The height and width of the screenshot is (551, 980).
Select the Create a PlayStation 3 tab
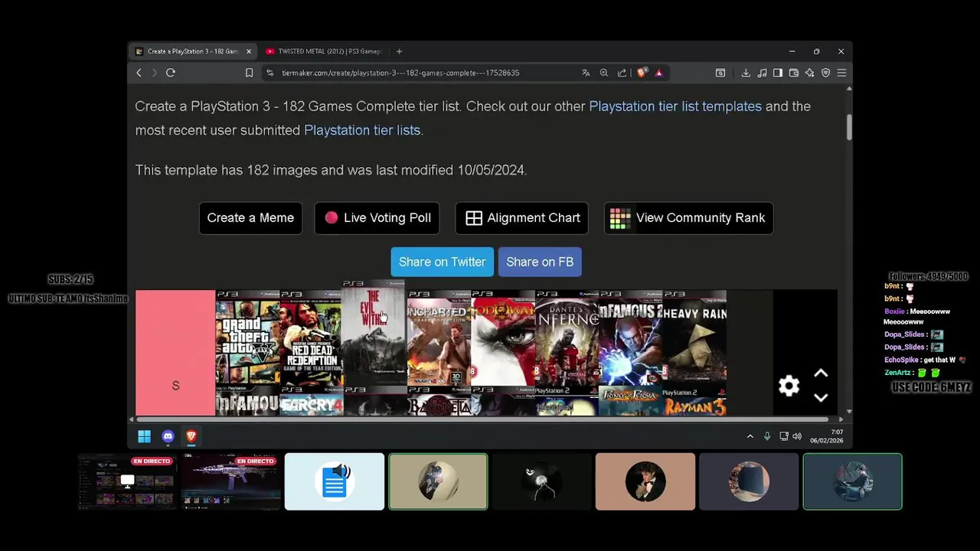pyautogui.click(x=193, y=51)
